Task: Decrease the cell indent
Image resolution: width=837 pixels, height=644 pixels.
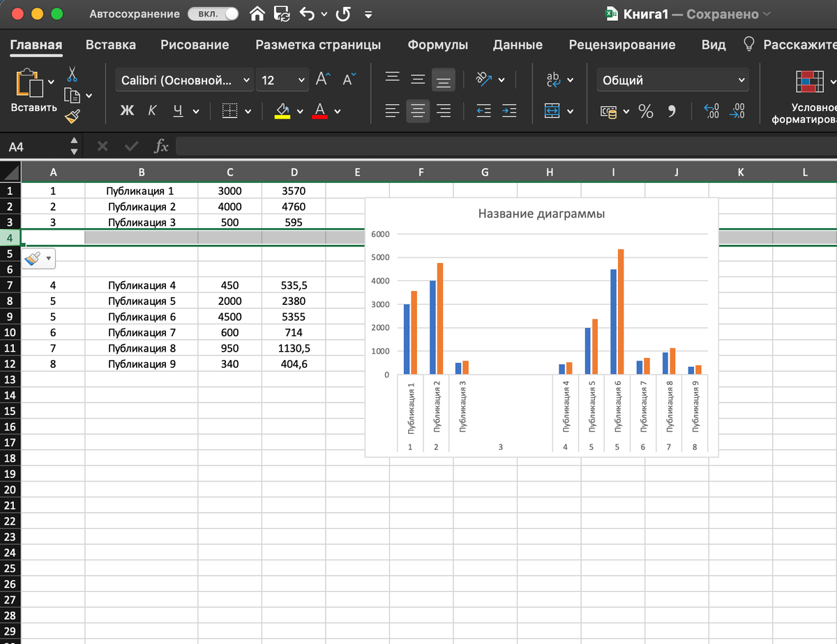Action: tap(484, 111)
